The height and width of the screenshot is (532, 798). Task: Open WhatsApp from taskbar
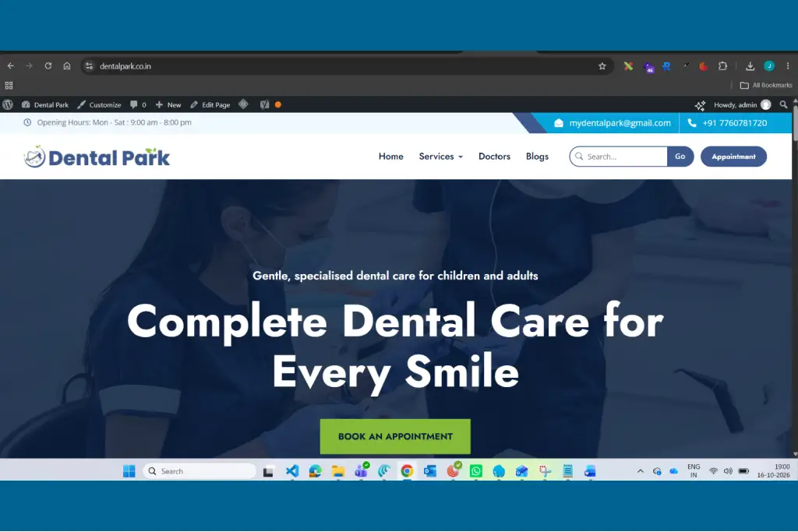476,471
